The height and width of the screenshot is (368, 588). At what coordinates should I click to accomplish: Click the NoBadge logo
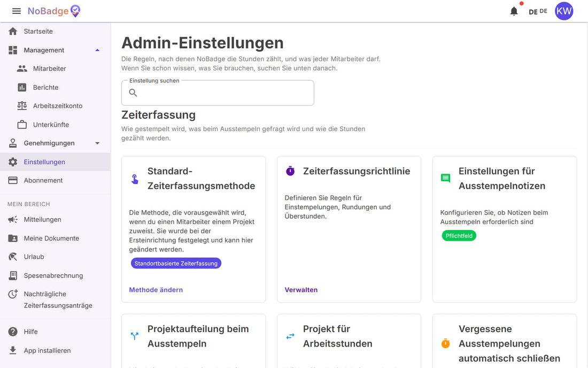coord(54,11)
